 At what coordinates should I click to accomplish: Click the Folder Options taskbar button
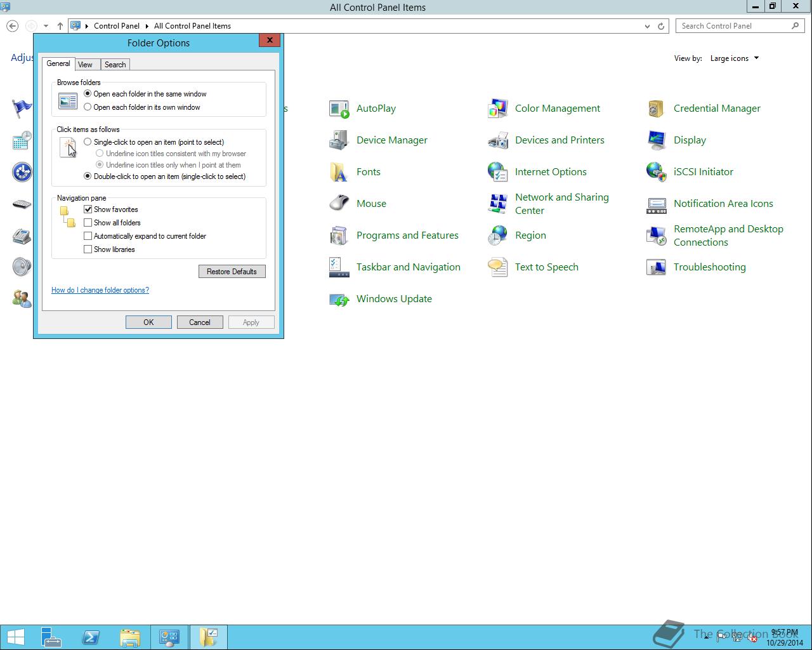click(x=209, y=637)
